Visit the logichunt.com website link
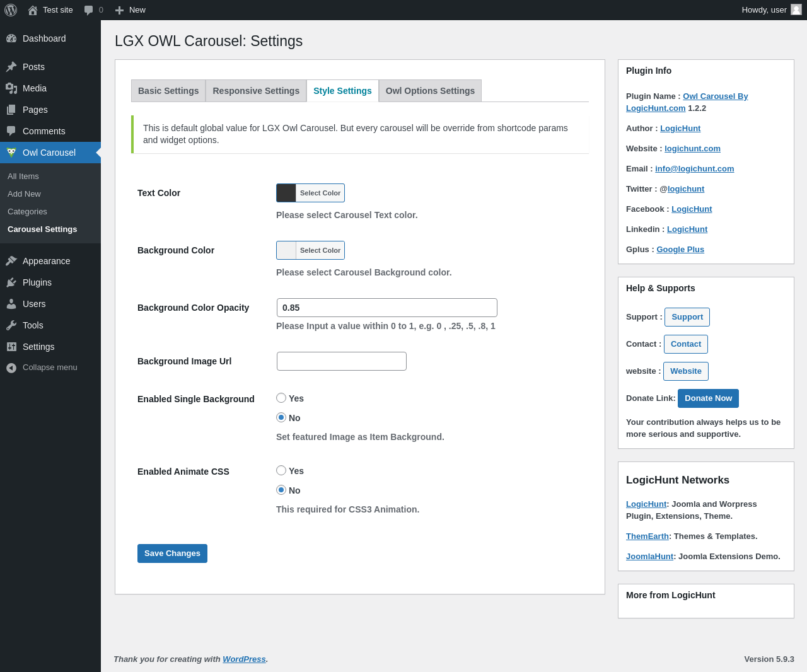The width and height of the screenshot is (807, 672). pyautogui.click(x=692, y=149)
